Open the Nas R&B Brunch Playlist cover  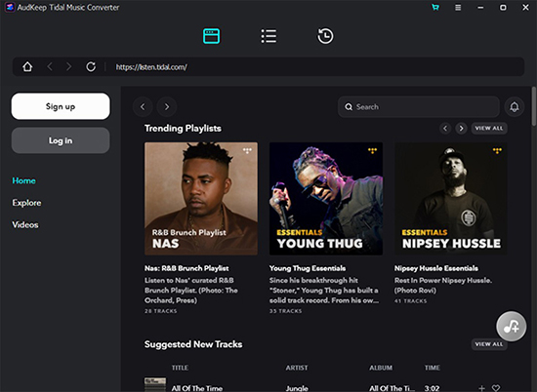(x=201, y=199)
